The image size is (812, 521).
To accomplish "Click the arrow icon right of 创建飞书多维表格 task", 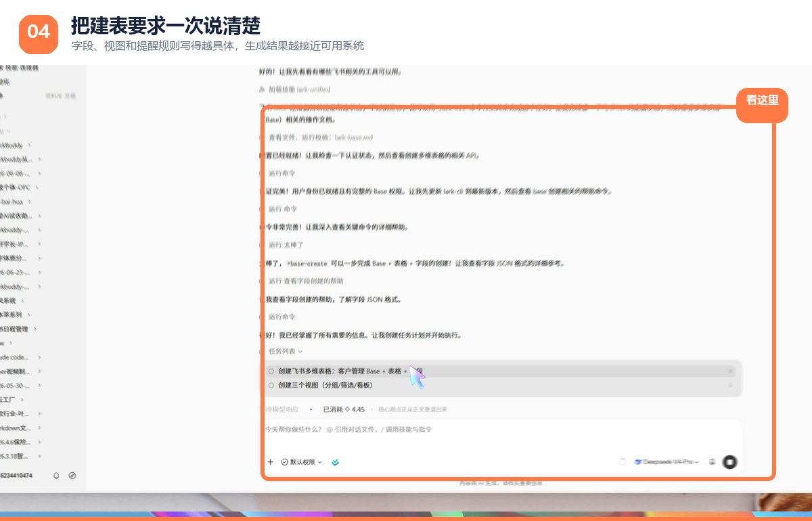I will pyautogui.click(x=730, y=371).
